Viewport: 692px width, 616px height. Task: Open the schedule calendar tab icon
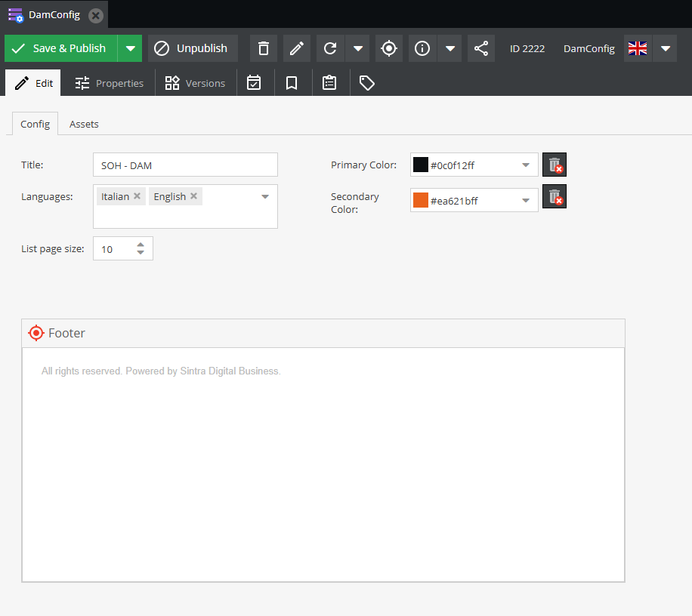tap(254, 83)
